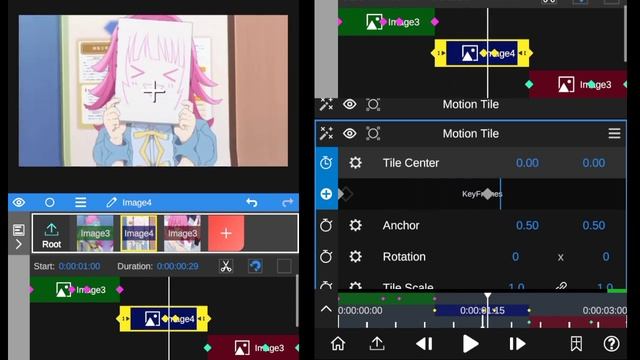
Task: Open Anchor gear settings
Action: tap(355, 225)
